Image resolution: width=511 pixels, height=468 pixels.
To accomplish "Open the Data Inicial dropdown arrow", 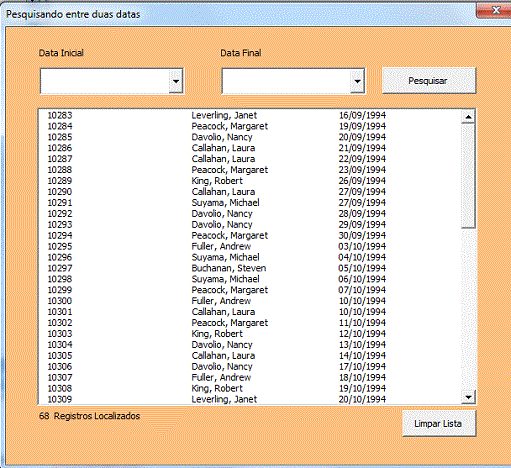I will 176,81.
